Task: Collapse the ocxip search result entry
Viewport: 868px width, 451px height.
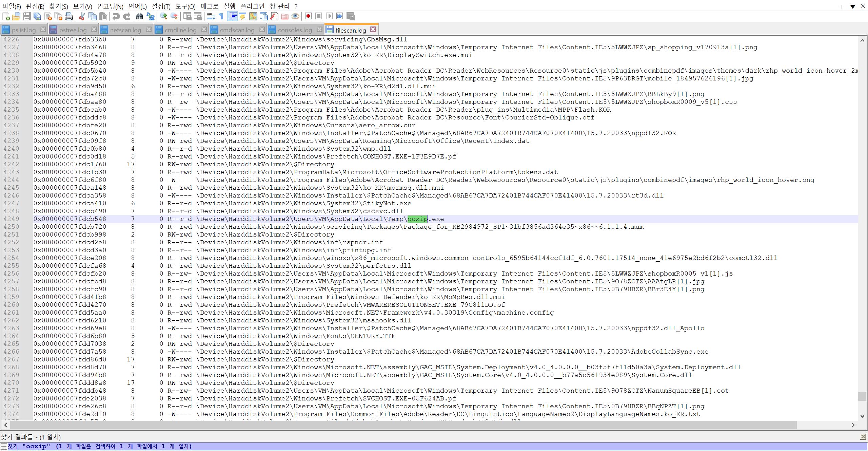Action: point(3,446)
